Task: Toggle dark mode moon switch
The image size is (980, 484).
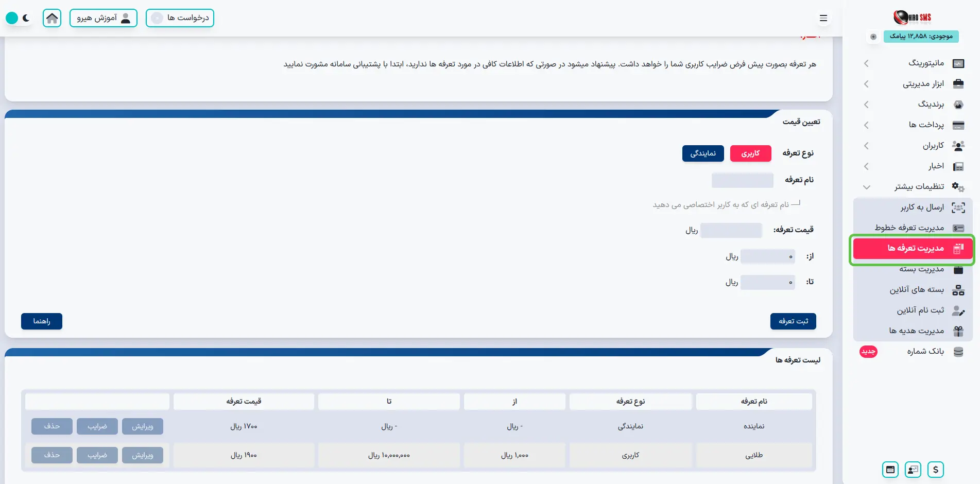Action: click(x=19, y=18)
